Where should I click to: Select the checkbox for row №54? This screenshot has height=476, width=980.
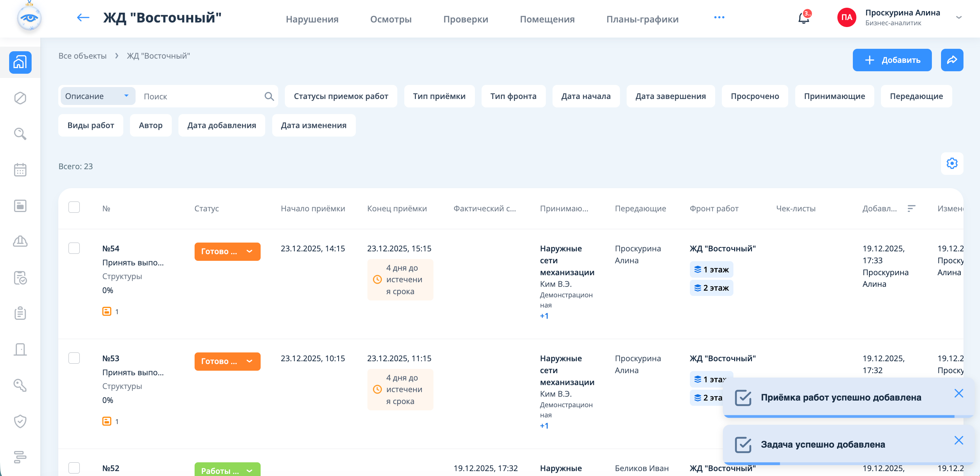(74, 248)
